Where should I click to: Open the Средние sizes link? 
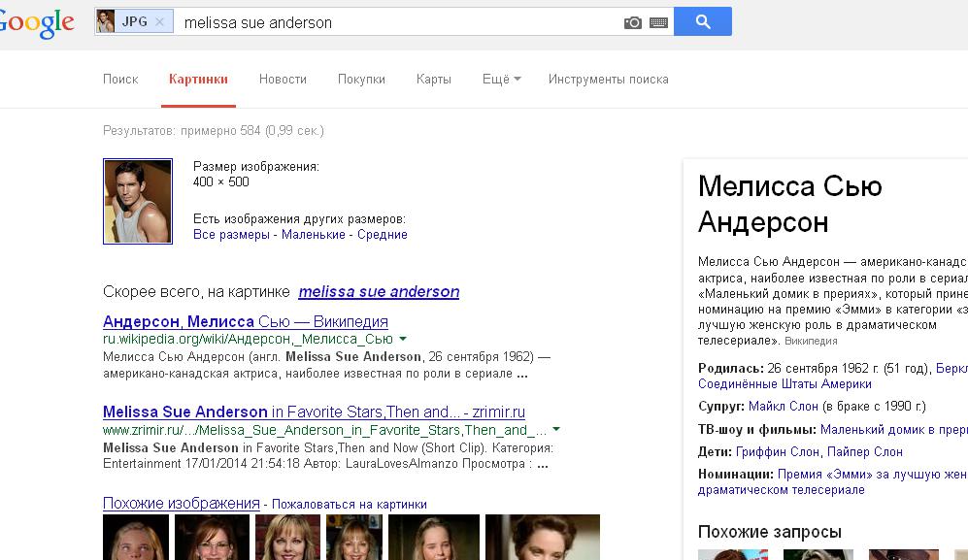point(383,235)
